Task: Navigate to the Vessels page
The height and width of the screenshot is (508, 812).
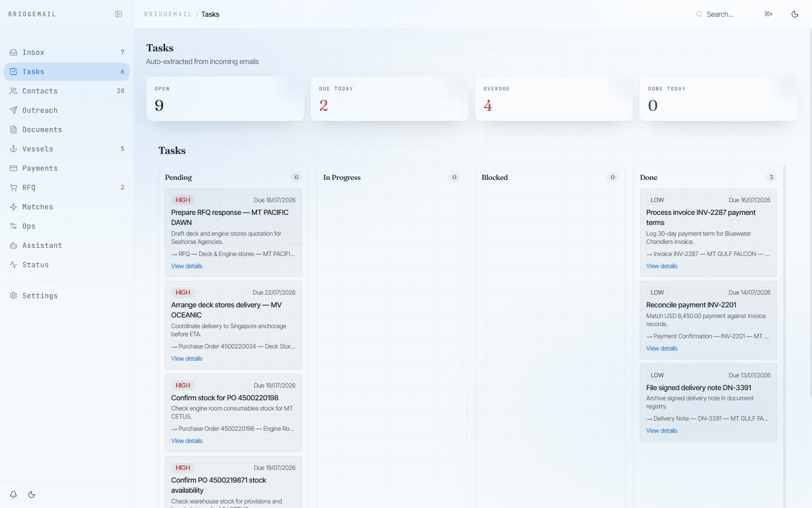Action: (67, 149)
